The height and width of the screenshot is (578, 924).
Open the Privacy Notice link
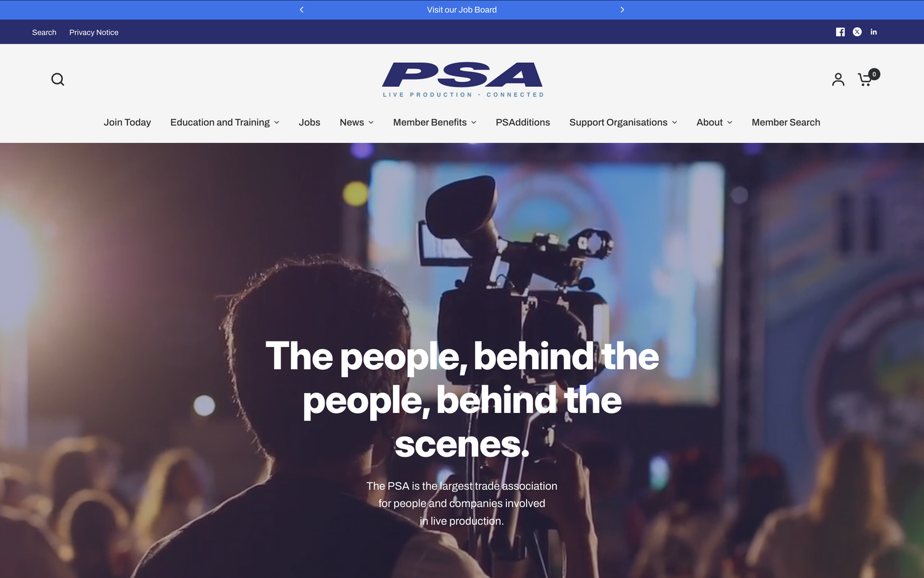[94, 33]
